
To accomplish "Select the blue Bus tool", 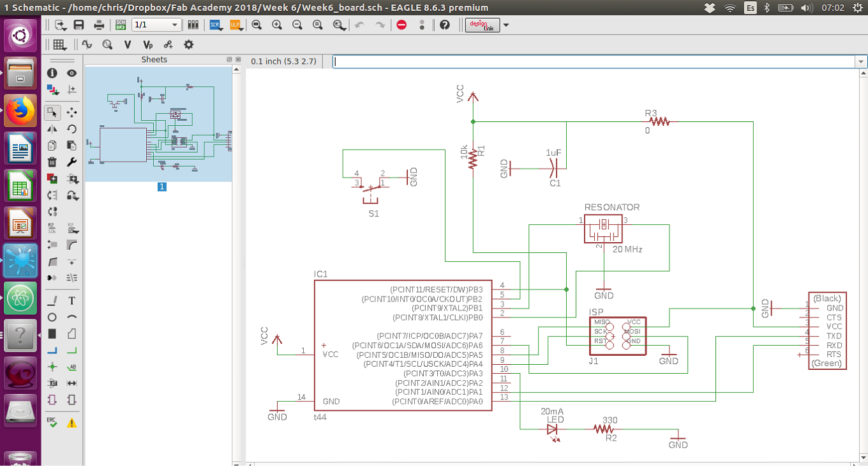I will 52,351.
